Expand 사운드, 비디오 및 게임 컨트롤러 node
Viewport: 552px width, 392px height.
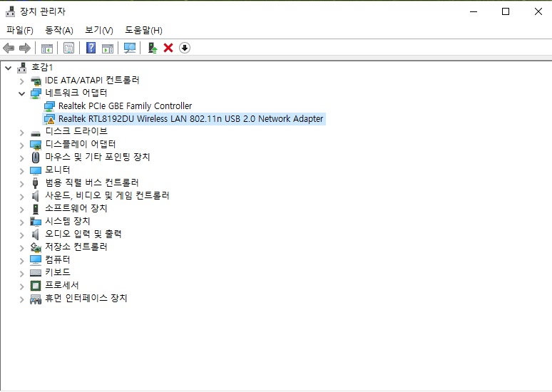22,197
